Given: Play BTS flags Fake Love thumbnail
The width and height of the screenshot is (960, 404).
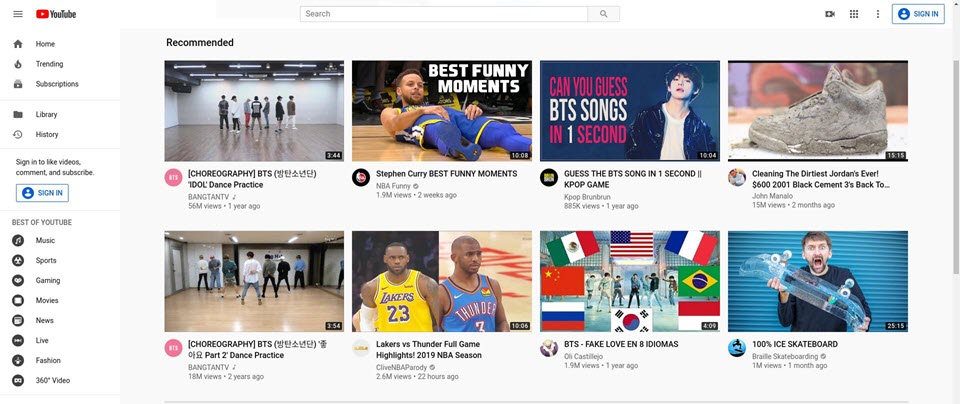Looking at the screenshot, I should [x=630, y=282].
